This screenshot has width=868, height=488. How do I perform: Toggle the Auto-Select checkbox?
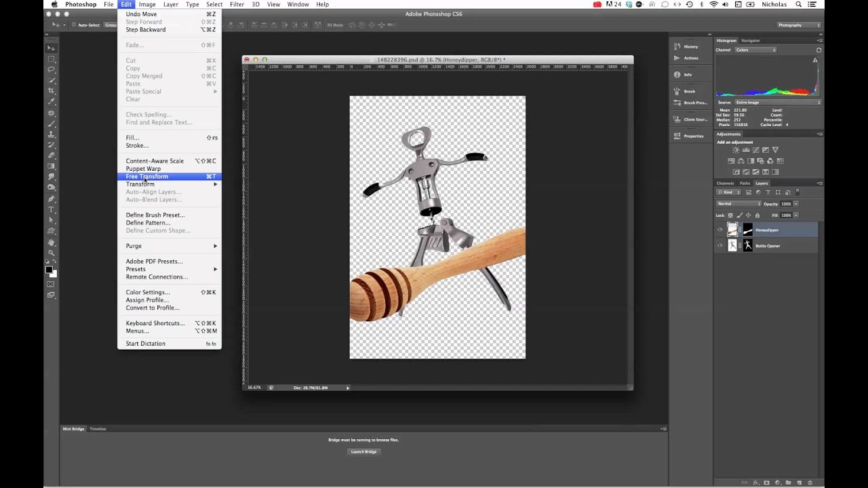74,25
